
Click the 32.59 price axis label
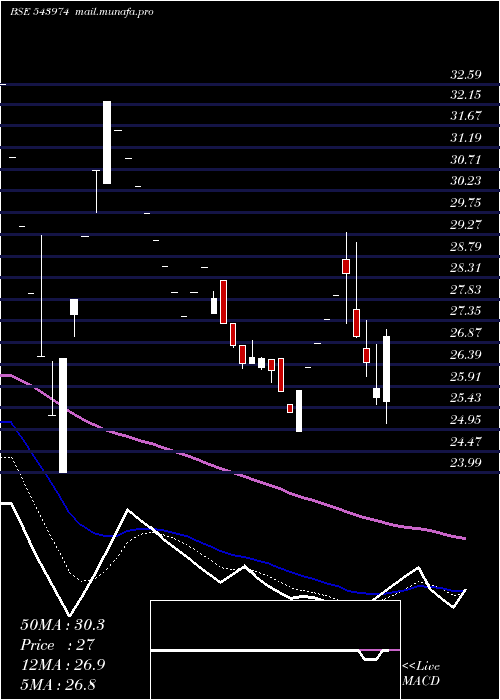466,75
